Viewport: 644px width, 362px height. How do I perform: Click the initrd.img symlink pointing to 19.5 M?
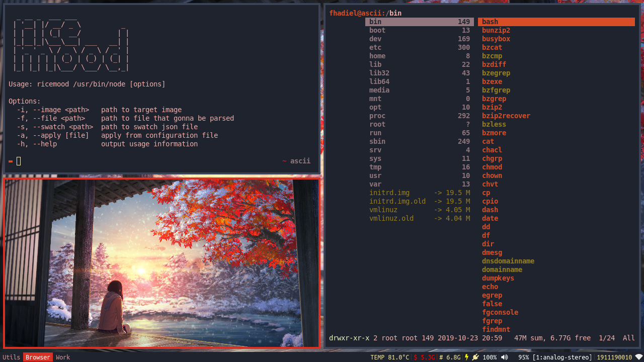(389, 193)
